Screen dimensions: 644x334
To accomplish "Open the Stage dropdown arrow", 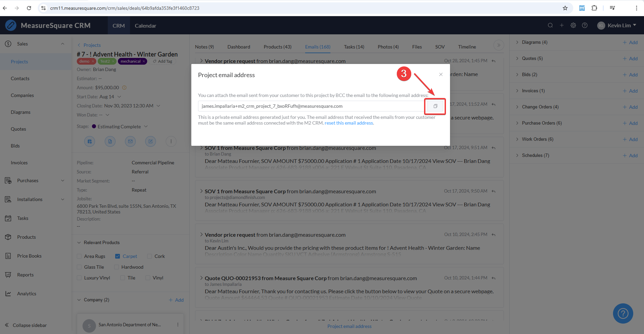I will [146, 127].
